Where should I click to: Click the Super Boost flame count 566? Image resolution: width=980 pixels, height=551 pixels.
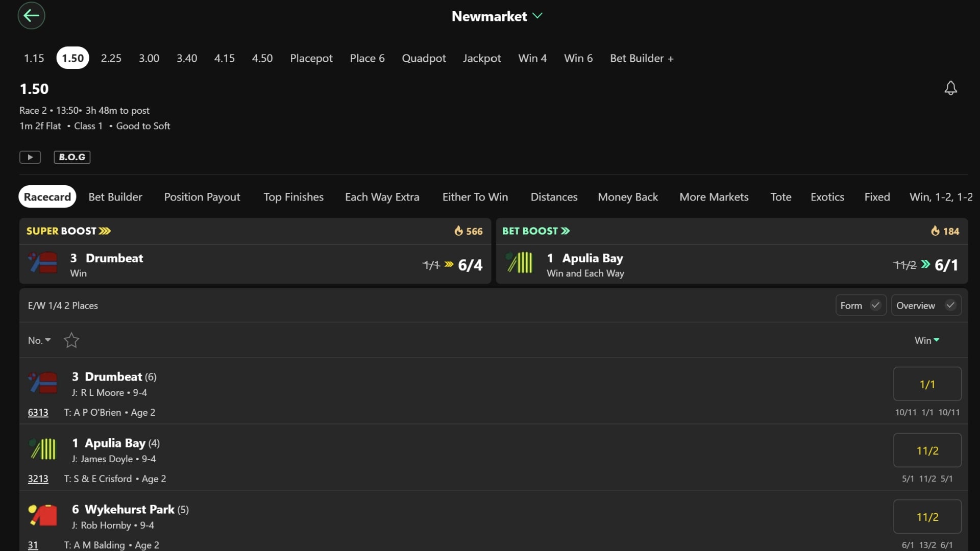(x=468, y=231)
